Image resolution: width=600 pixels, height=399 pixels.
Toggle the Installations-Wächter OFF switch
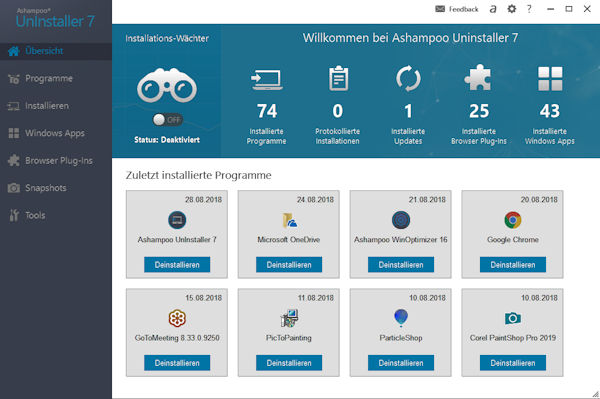168,120
